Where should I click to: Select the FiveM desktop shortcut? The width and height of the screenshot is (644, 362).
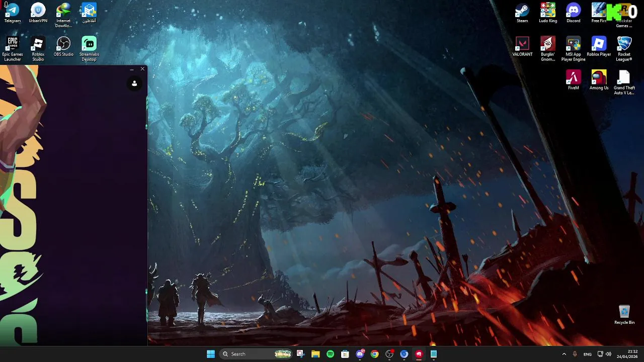tap(574, 80)
